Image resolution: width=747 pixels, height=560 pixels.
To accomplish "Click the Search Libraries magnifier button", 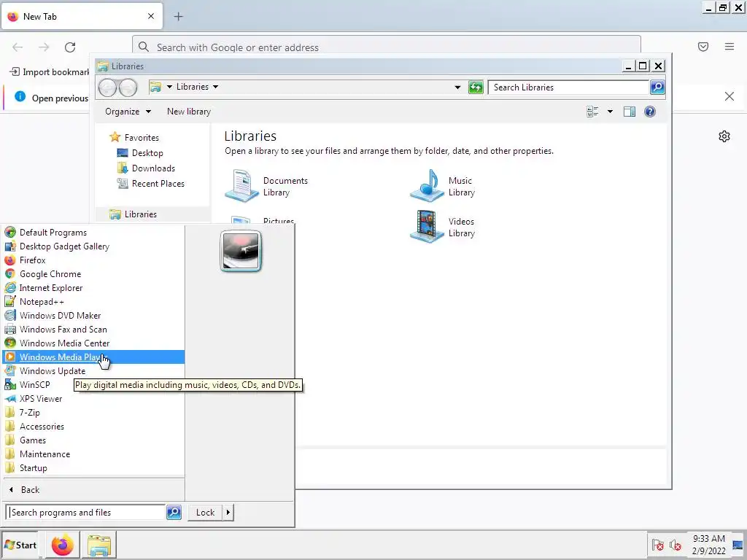I will coord(657,87).
